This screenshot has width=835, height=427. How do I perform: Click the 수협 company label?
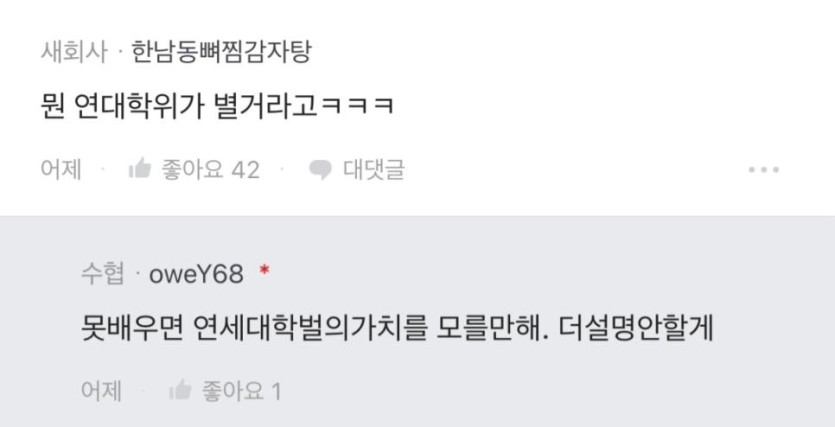102,275
